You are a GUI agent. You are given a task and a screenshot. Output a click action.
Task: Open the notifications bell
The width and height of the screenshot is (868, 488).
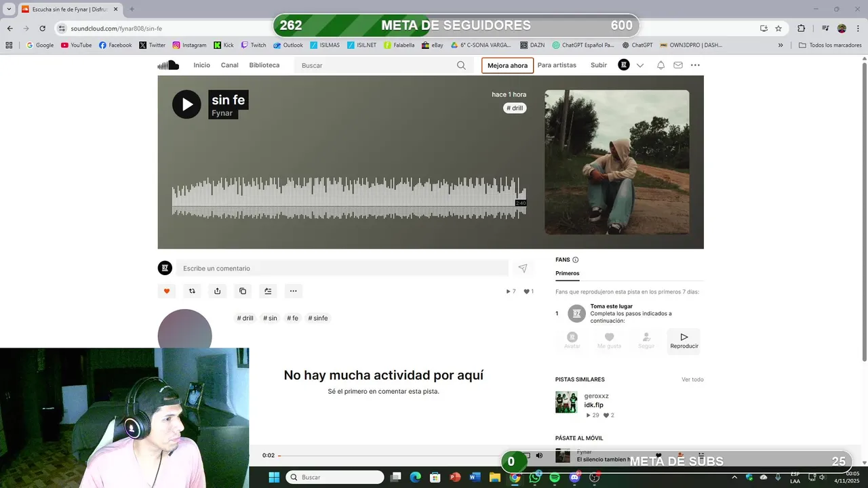660,65
